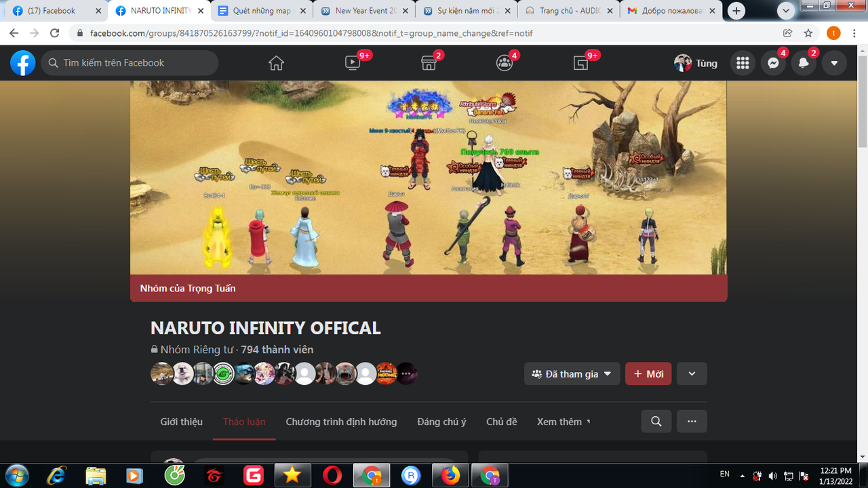Open the Garena icon in the taskbar
This screenshot has width=868, height=488.
[214, 475]
